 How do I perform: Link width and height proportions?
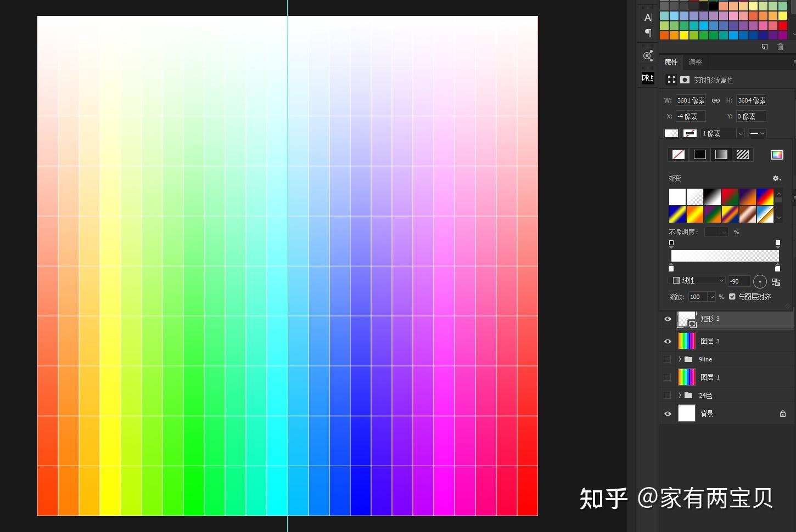(715, 100)
